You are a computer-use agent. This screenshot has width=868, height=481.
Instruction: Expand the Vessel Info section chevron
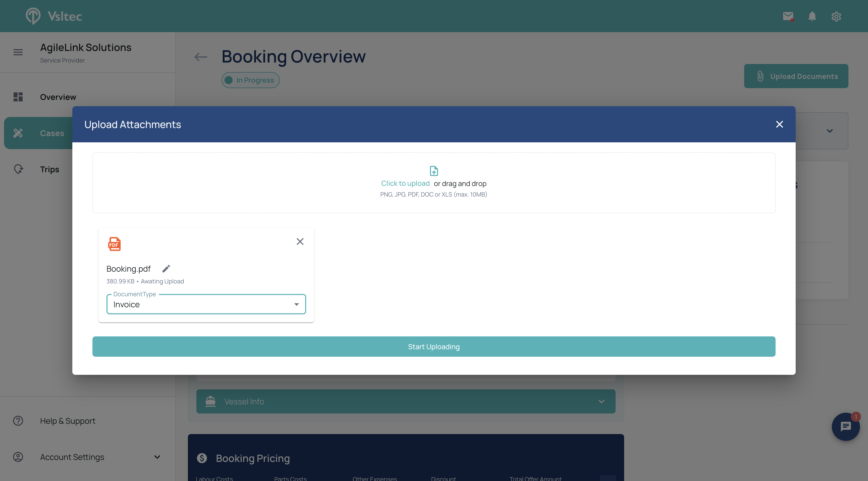click(602, 401)
